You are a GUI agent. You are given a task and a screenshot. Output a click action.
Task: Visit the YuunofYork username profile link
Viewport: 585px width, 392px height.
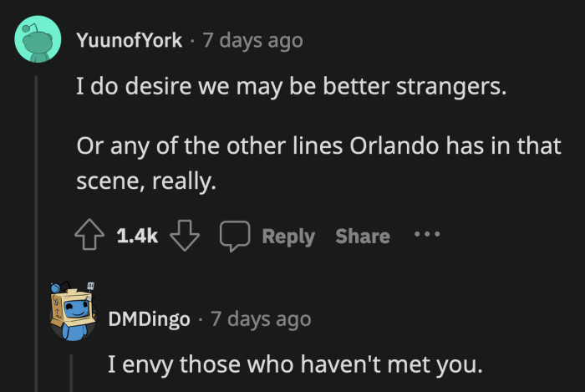[129, 40]
